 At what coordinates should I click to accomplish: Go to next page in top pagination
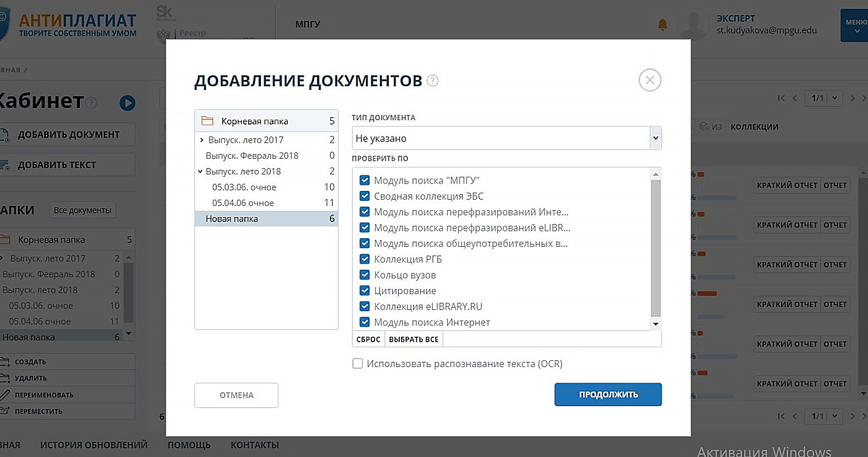[853, 98]
